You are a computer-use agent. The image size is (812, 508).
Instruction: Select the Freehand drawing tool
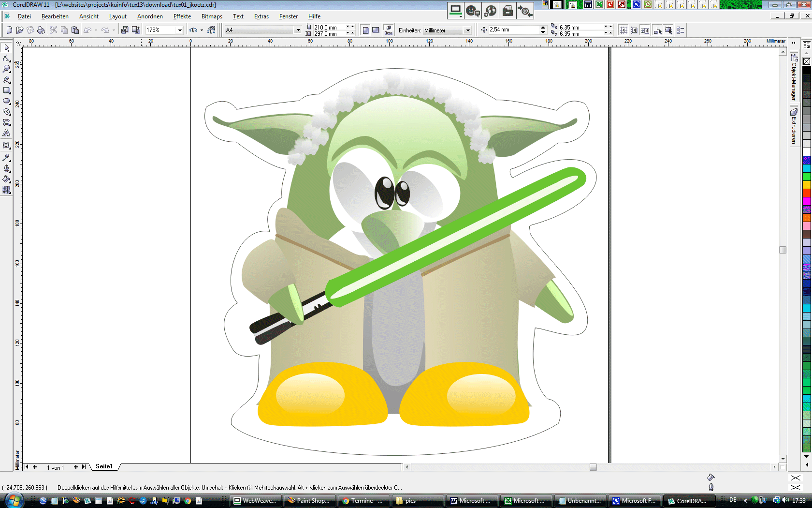(7, 79)
